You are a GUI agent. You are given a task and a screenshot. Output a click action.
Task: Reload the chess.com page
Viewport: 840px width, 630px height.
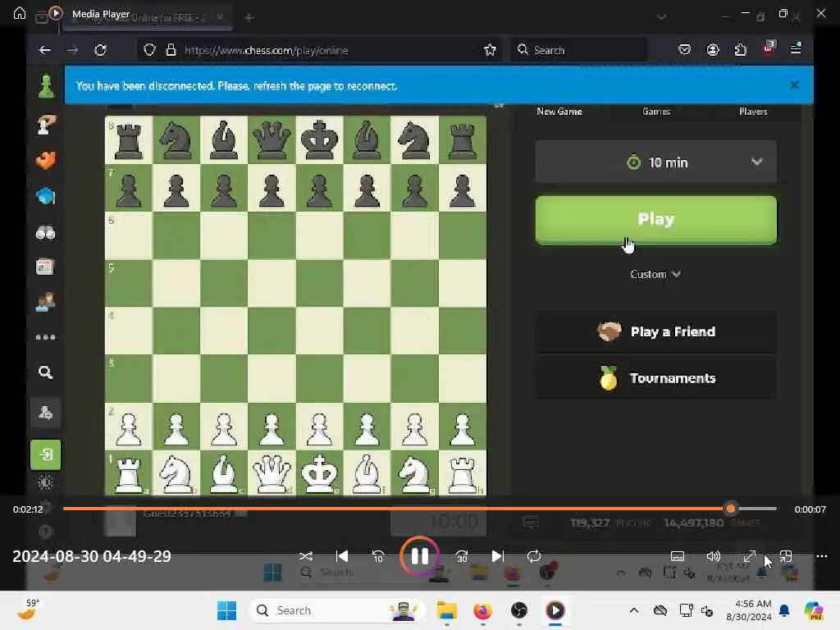coord(100,50)
